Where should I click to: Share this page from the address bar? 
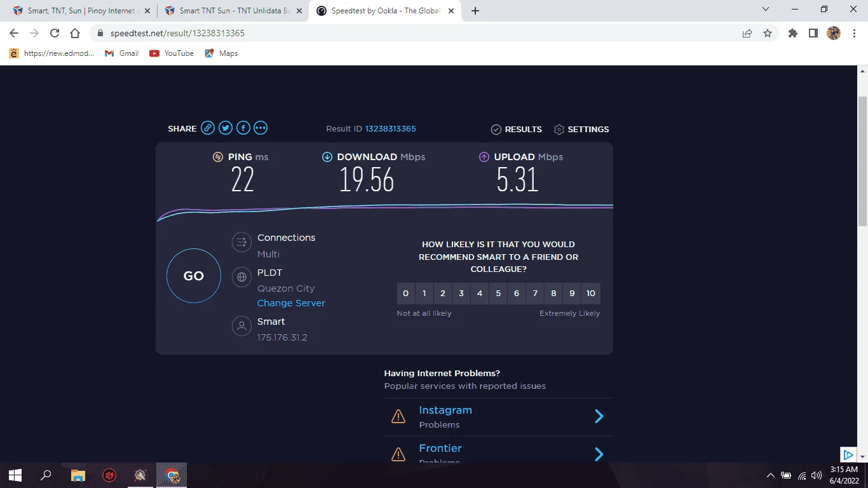[x=747, y=33]
